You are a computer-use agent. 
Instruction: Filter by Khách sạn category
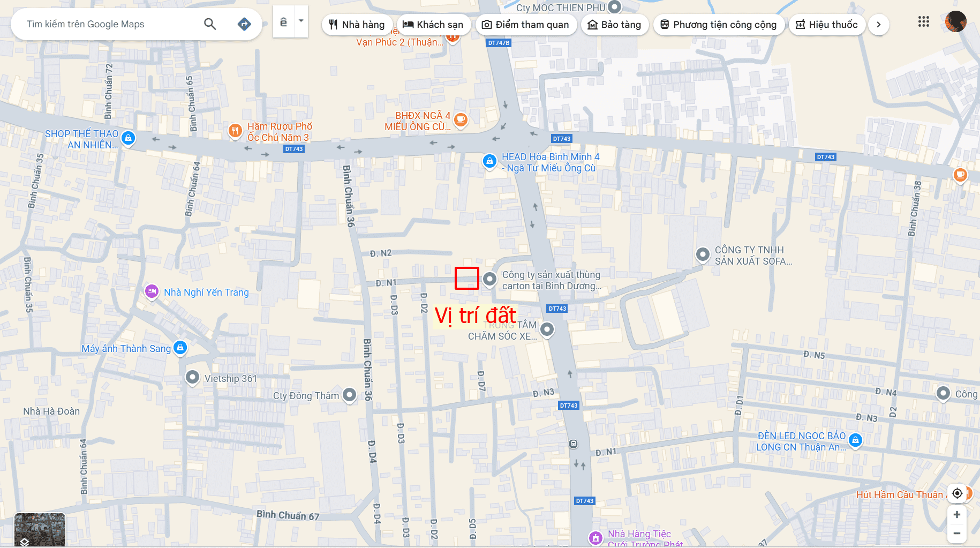433,25
